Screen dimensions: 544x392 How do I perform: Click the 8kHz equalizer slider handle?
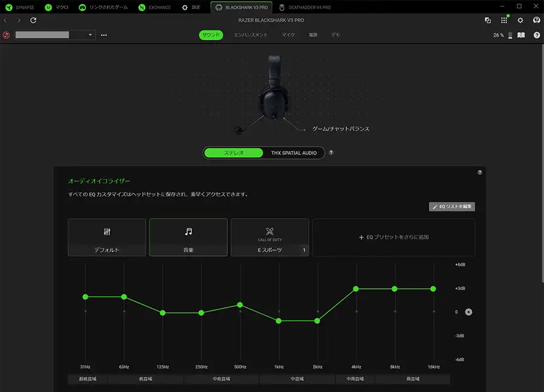[x=395, y=289]
